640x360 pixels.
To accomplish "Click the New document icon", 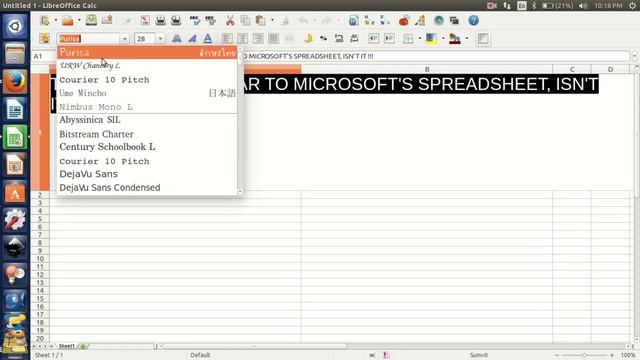I will click(x=45, y=20).
